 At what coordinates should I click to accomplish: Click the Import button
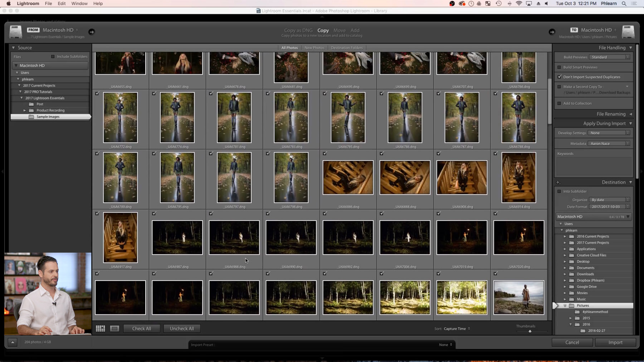click(x=615, y=342)
